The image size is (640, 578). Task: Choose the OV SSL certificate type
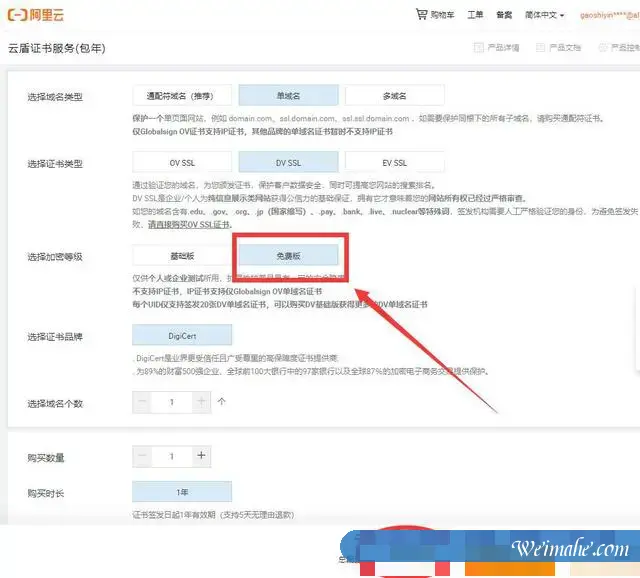(x=182, y=162)
